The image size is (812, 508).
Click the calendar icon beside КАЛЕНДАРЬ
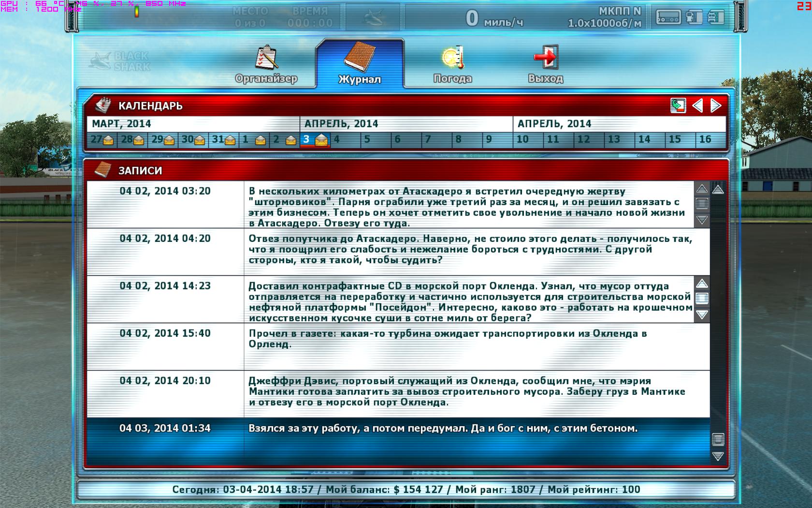[x=102, y=105]
